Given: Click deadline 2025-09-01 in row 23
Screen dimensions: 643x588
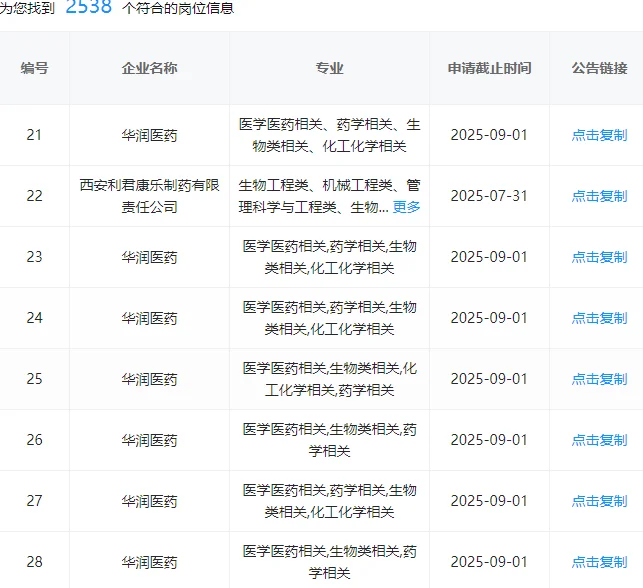Looking at the screenshot, I should pos(489,257).
